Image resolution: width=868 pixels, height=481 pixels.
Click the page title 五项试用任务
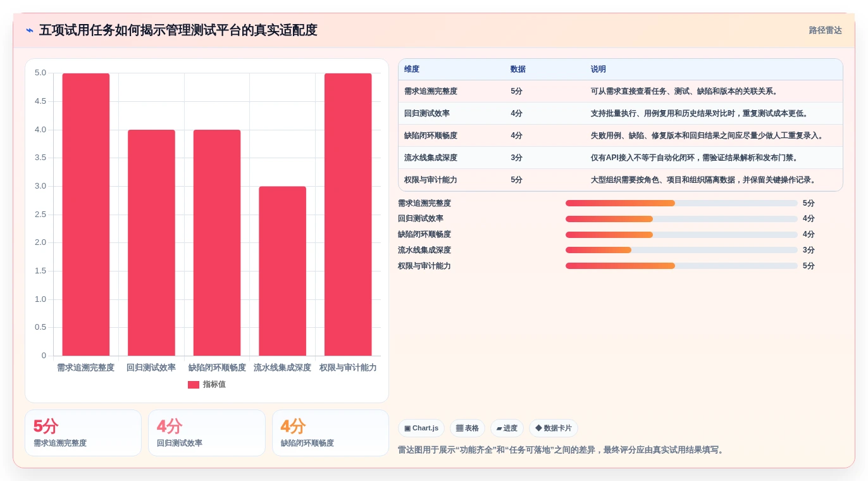[178, 30]
